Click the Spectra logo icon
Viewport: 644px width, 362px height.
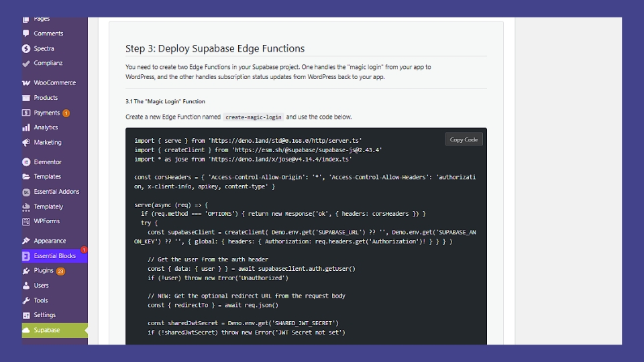[26, 48]
